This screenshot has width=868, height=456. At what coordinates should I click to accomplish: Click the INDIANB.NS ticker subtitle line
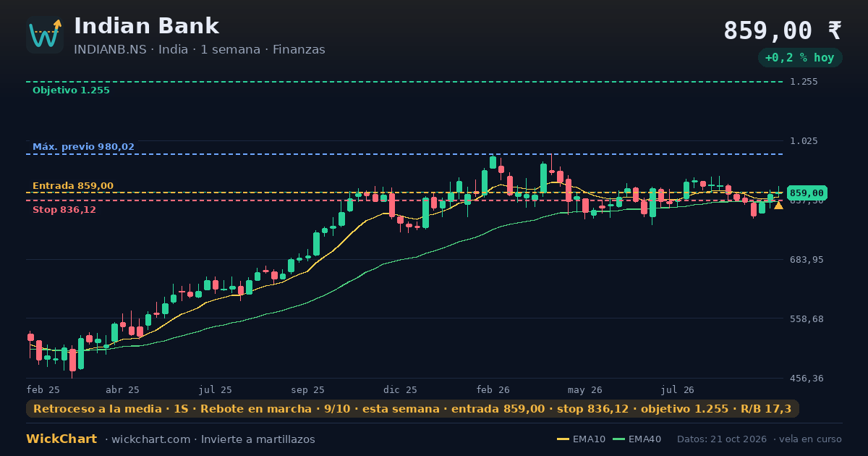coord(200,50)
